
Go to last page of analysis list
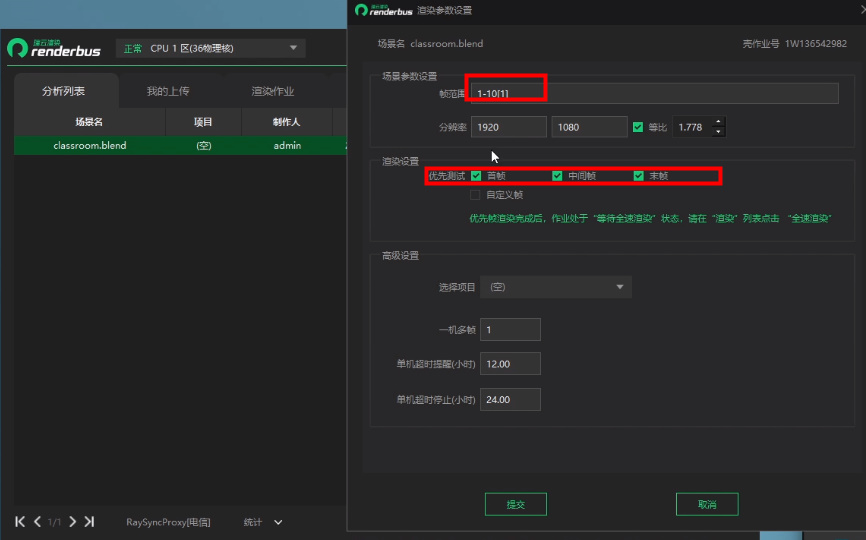tap(89, 522)
